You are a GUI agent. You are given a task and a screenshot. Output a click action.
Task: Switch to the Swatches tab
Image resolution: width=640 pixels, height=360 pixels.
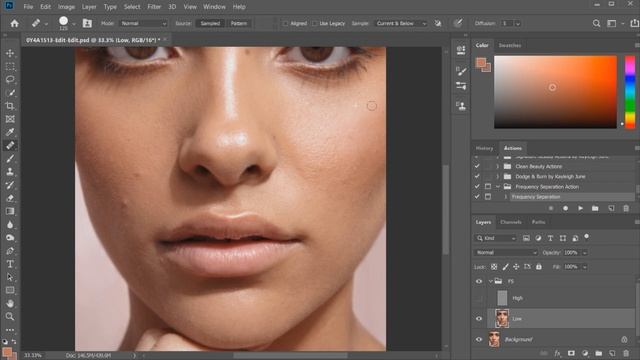510,45
